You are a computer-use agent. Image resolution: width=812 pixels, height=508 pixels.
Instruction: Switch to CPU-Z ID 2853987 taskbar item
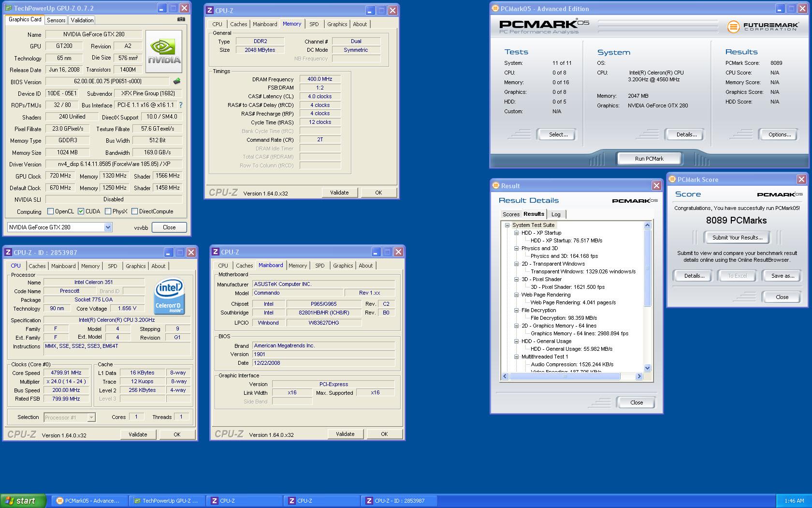pyautogui.click(x=399, y=501)
